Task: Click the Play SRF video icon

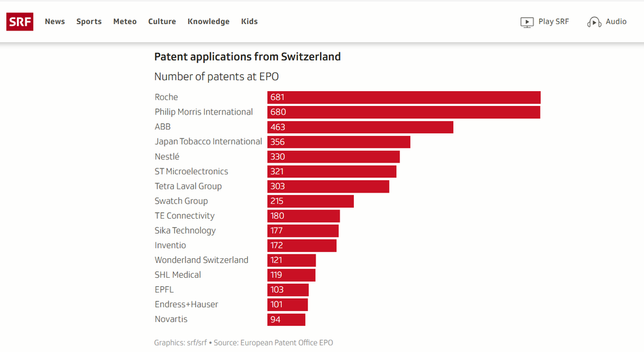Action: [527, 22]
